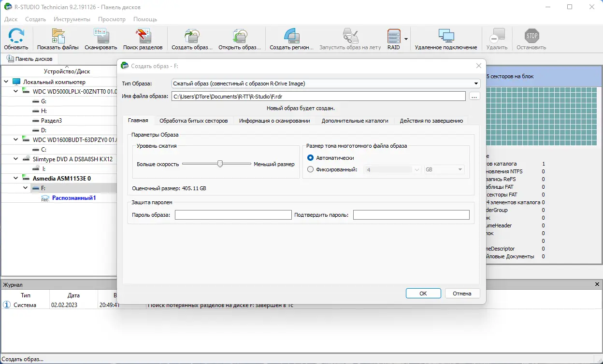This screenshot has height=364, width=603.
Task: Click the Тип journal column header
Action: click(x=26, y=295)
